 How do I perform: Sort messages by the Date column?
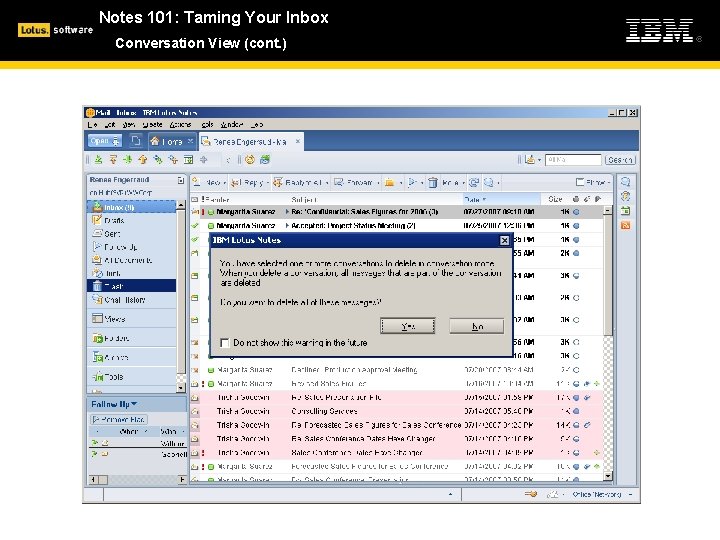(501, 199)
